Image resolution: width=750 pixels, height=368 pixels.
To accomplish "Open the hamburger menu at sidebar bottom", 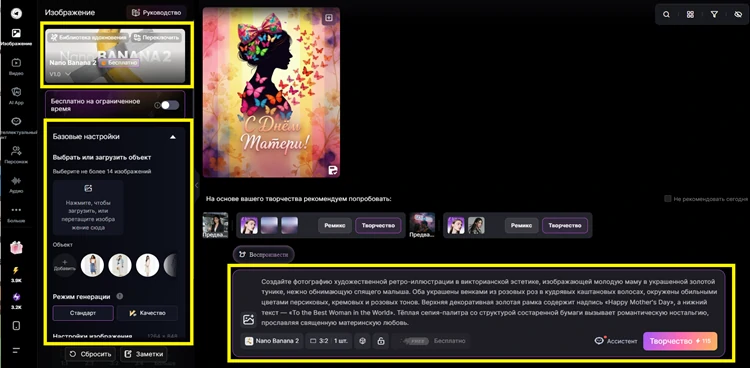I will (x=16, y=350).
